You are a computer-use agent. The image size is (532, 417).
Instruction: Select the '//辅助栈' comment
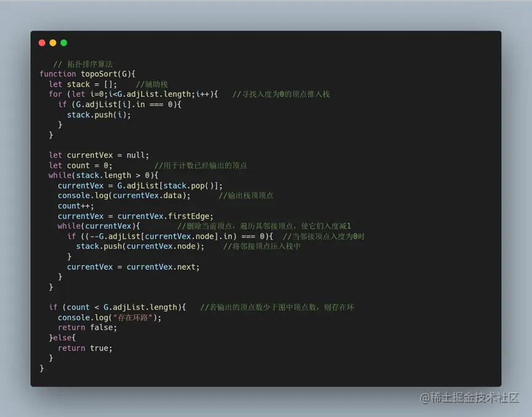[x=152, y=84]
